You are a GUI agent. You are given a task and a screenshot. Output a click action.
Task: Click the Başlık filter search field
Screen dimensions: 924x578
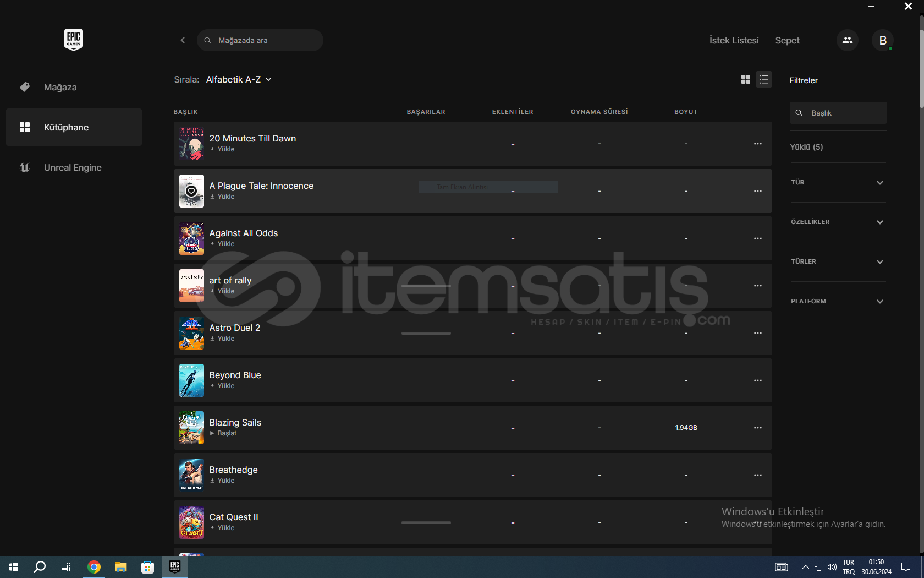pyautogui.click(x=838, y=113)
